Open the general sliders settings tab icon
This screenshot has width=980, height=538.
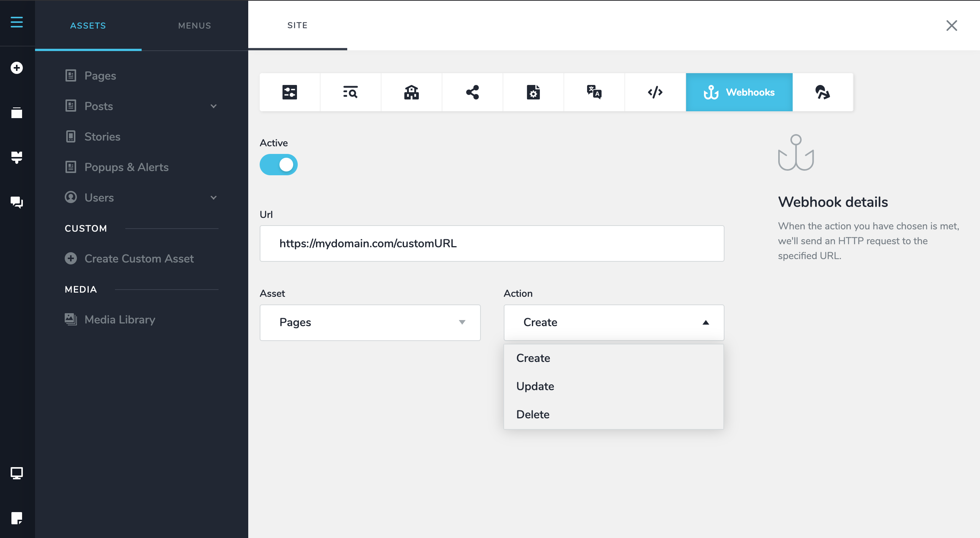click(x=289, y=92)
